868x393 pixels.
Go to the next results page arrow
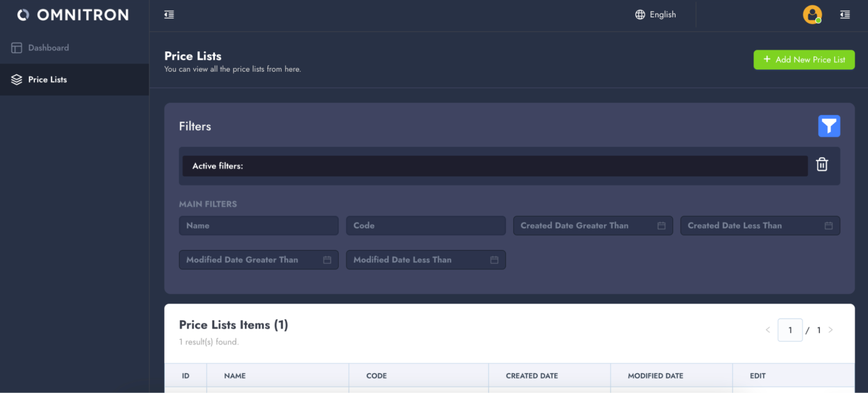pyautogui.click(x=830, y=330)
